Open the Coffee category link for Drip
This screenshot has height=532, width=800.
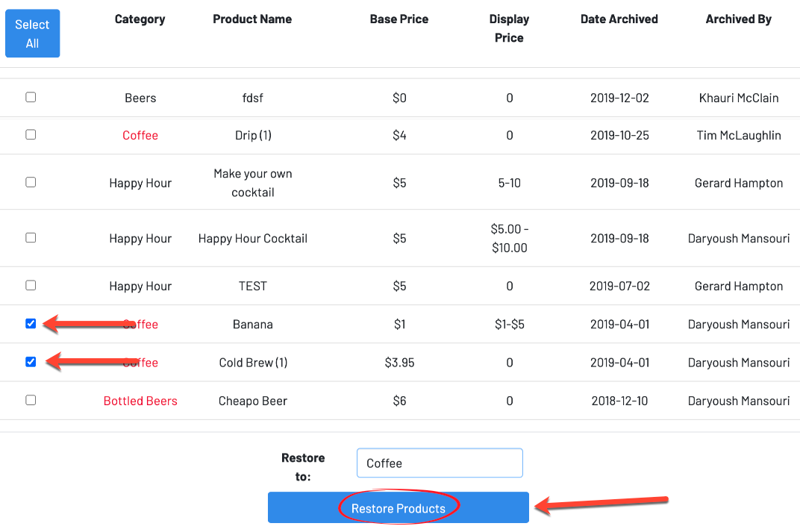click(140, 136)
